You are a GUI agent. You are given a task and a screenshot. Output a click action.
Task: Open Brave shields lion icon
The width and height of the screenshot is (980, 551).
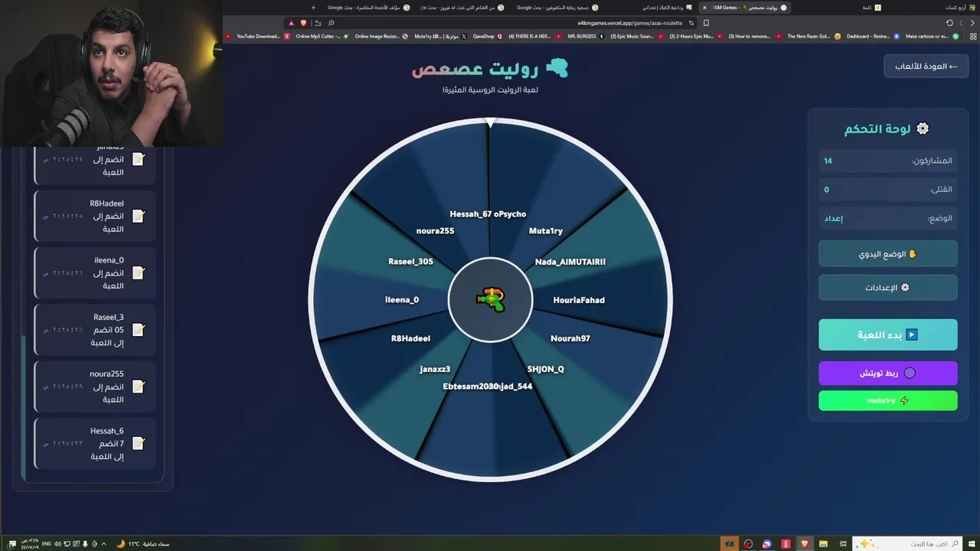point(303,23)
